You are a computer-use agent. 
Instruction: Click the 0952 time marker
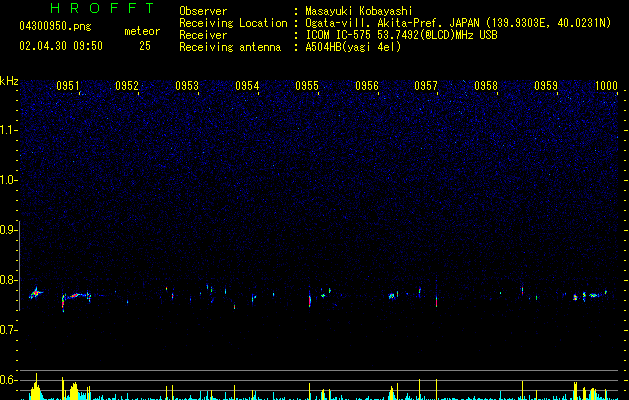click(x=127, y=86)
